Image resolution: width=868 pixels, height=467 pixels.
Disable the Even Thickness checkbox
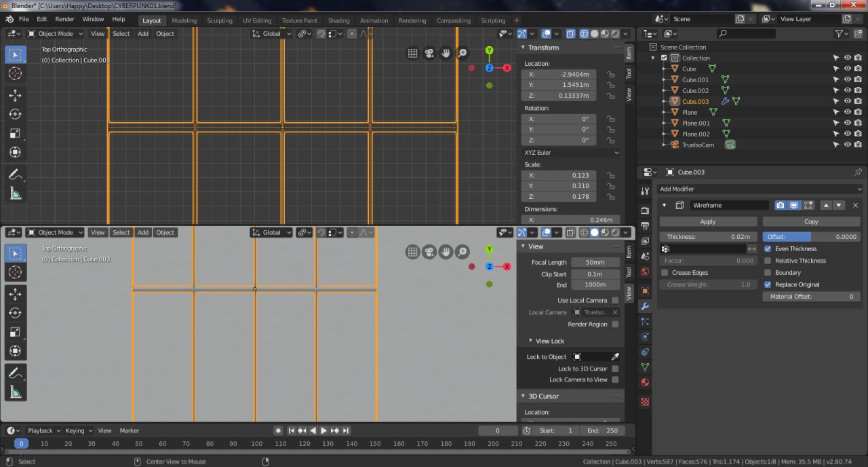click(x=768, y=248)
